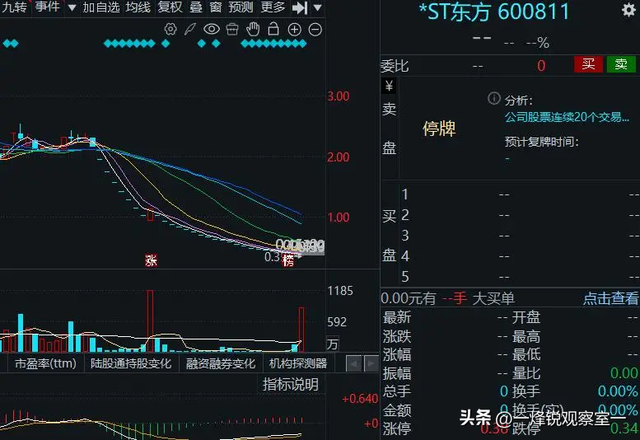Image resolution: width=640 pixels, height=440 pixels.
Task: Click the 3.00 price axis label
Action: 338,96
